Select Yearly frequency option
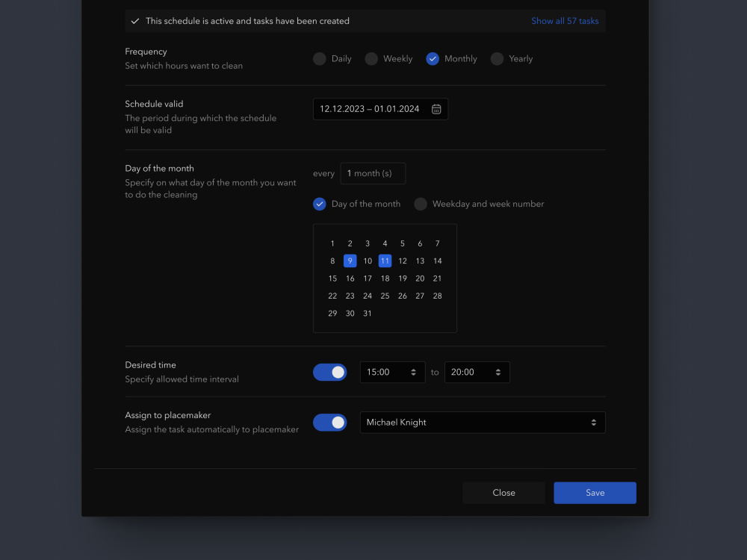This screenshot has height=560, width=747. pos(497,58)
